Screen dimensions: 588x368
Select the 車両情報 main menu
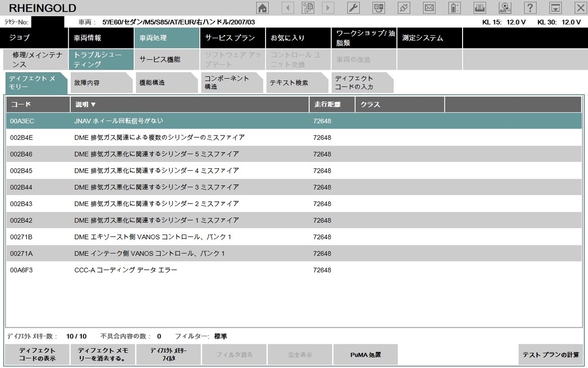click(x=101, y=38)
